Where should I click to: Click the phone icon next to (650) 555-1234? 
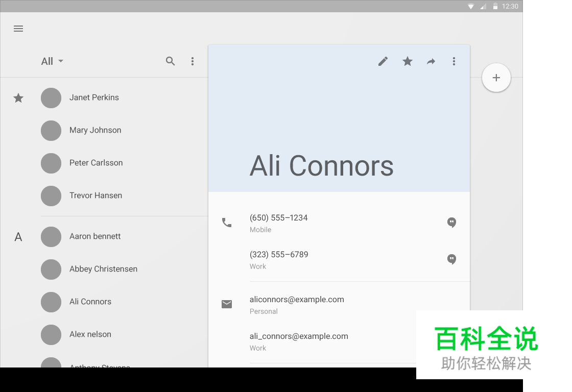(227, 223)
